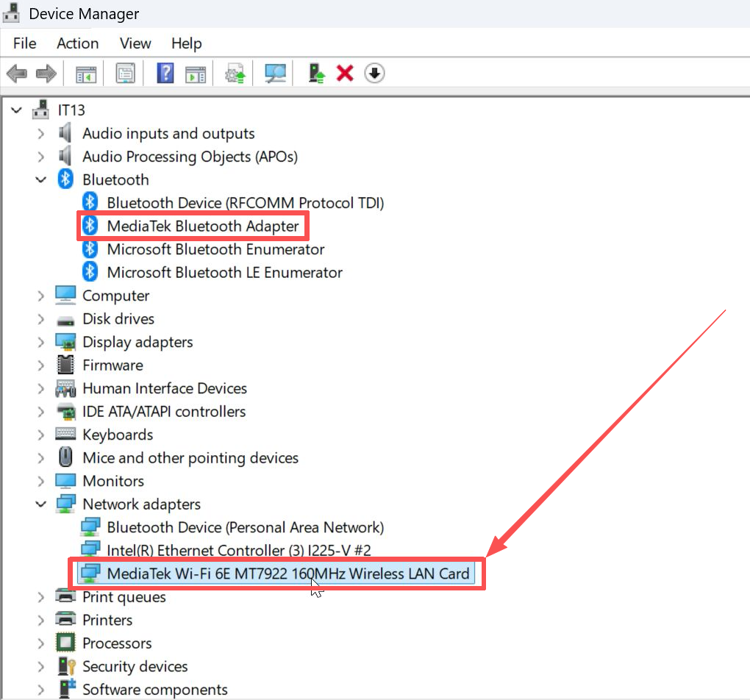The image size is (750, 700).
Task: Open Properties from the toolbar icon
Action: [x=126, y=74]
